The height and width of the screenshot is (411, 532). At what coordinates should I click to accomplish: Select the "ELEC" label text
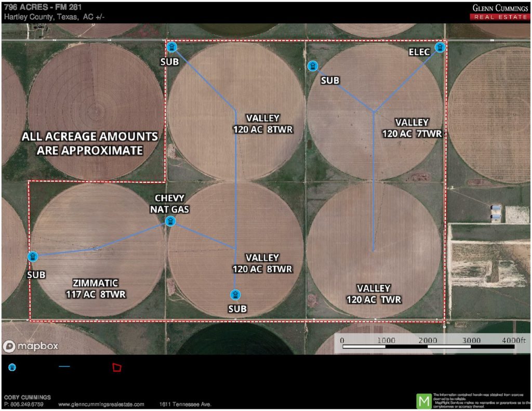419,52
